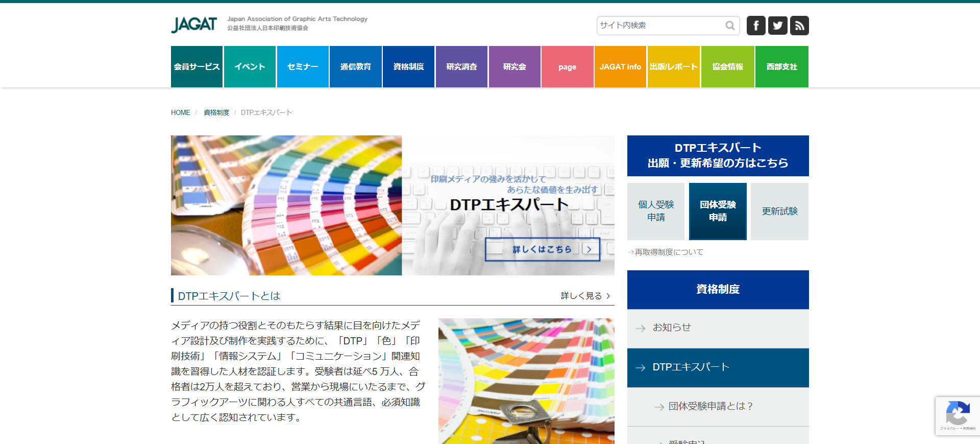Click the 詳しくはこちら banner button
This screenshot has height=444, width=980.
point(543,249)
